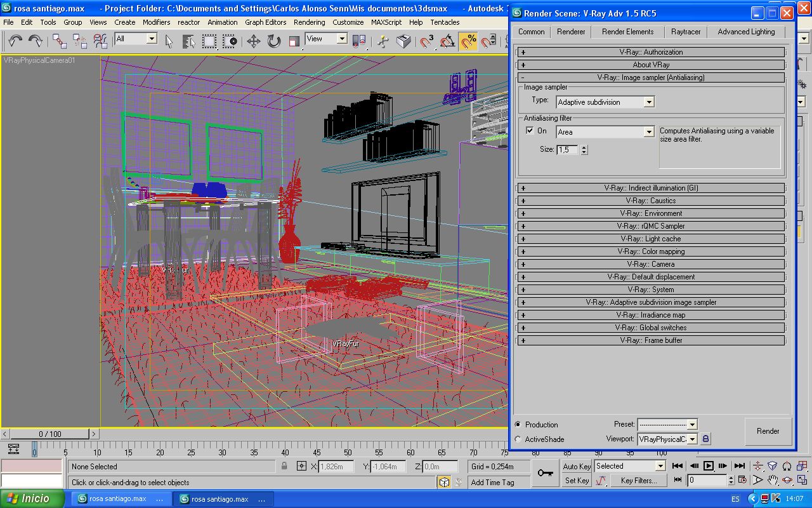Viewport: 812px width, 508px height.
Task: Click the Render button
Action: pyautogui.click(x=768, y=431)
